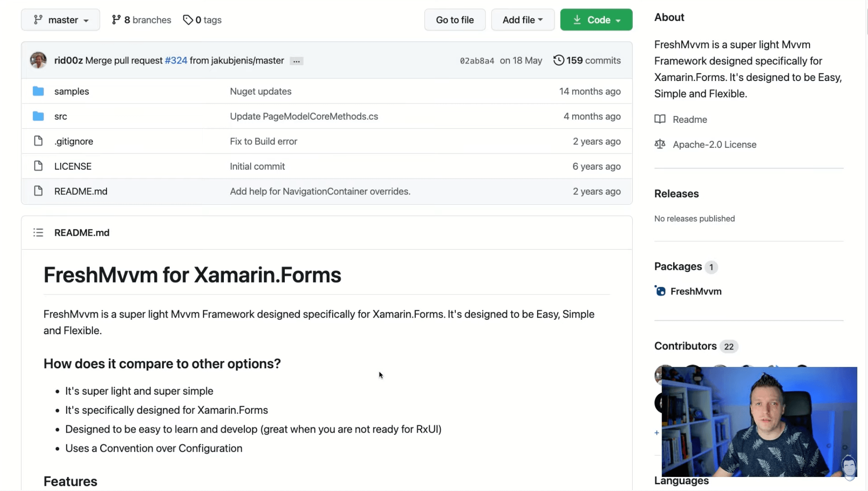Click the on 18 May commit date
The image size is (868, 491).
click(x=521, y=61)
